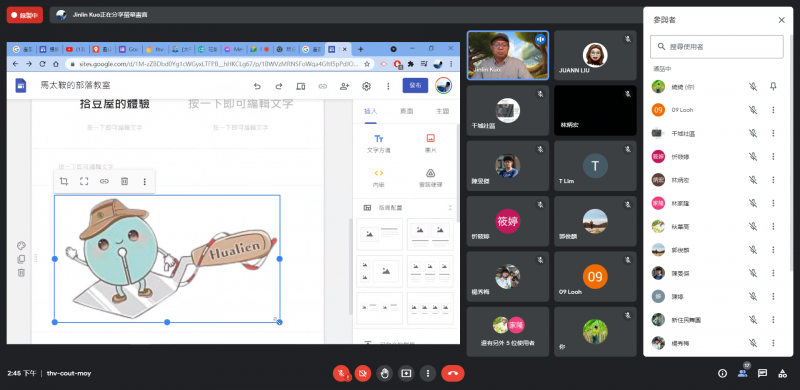
Task: Click the red recording indicator button
Action: click(x=24, y=15)
